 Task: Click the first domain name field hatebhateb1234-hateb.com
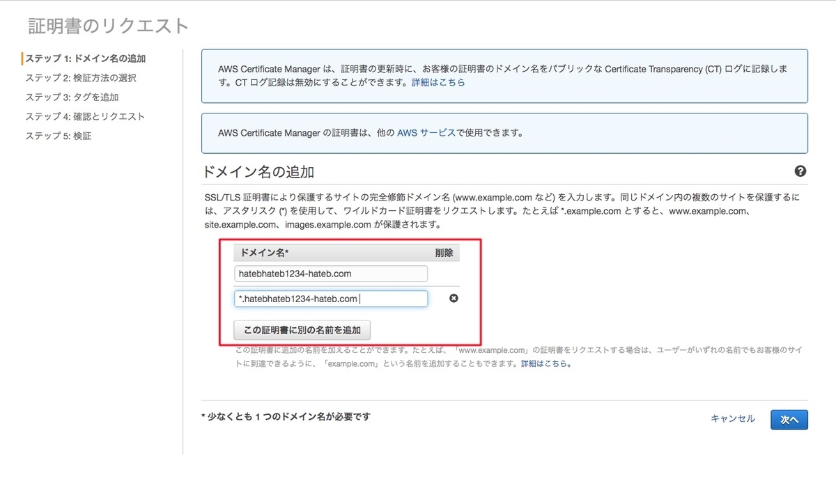(x=331, y=274)
